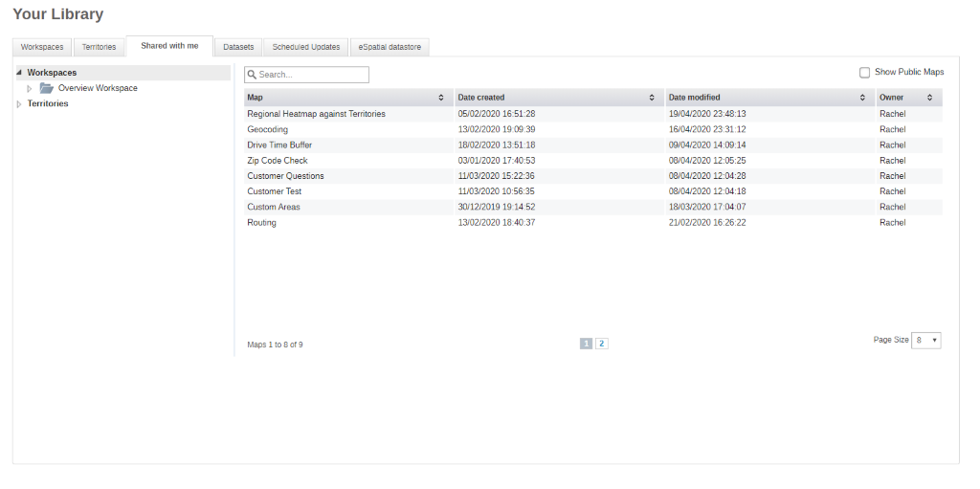
Task: Enable the Show Public Maps checkbox
Action: point(864,73)
